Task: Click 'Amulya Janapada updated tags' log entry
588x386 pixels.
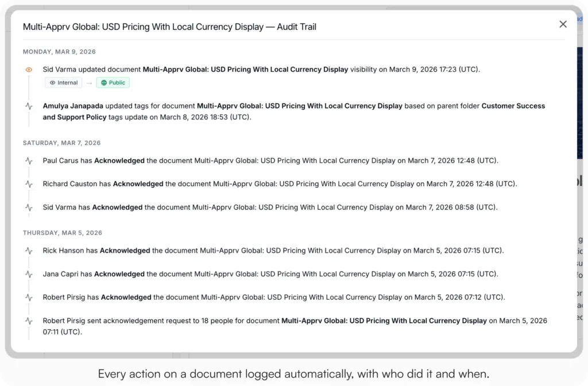Action: click(x=293, y=111)
